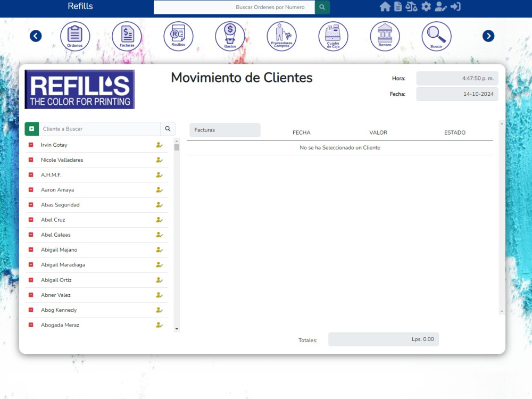
Task: Click the Refills brand link
Action: 80,6
